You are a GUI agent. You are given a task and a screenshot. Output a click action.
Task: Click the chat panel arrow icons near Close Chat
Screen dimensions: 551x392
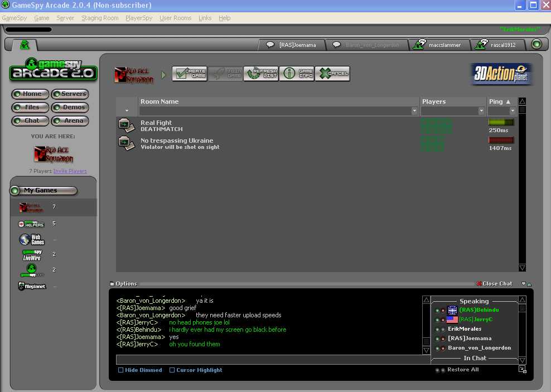(x=526, y=284)
